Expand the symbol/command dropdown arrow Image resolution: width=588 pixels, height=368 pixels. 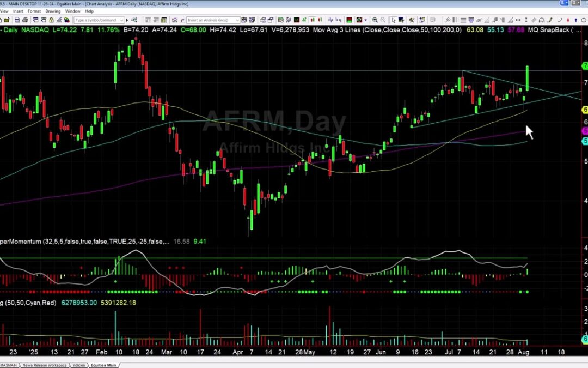coord(122,20)
